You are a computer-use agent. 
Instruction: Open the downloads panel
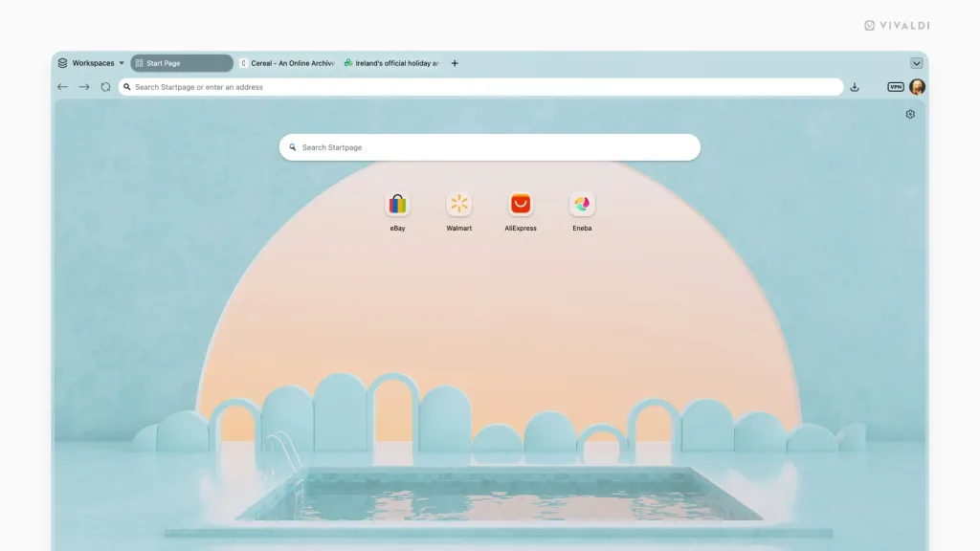(855, 87)
